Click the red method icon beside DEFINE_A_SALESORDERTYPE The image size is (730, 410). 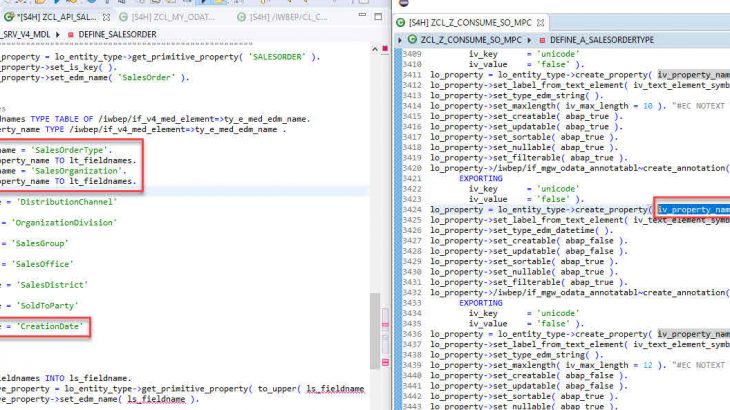542,40
